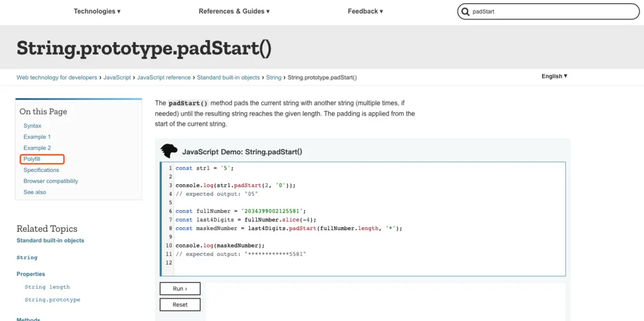The height and width of the screenshot is (321, 644).
Task: Open the String breadcrumb link
Action: 273,77
